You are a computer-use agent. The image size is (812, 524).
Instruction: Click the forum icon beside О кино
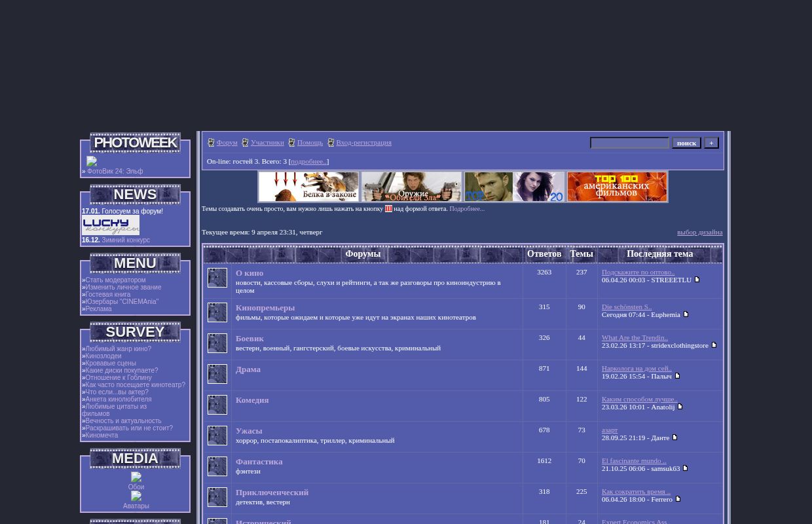(x=217, y=278)
